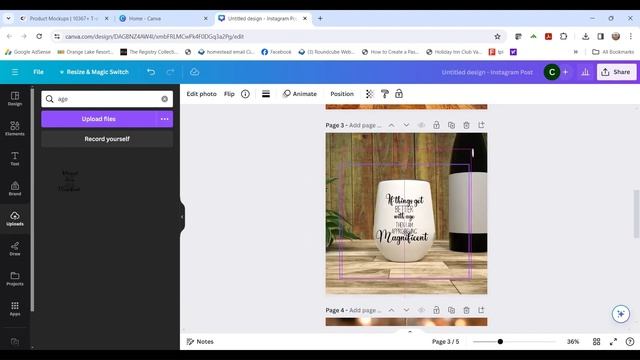Move Page 4 down

406,310
